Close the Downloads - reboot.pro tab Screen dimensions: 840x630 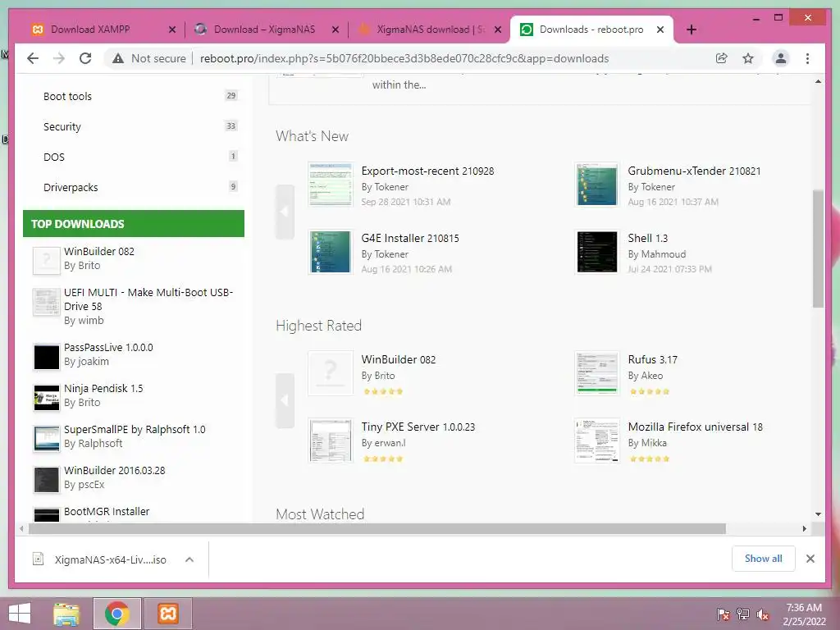click(660, 30)
